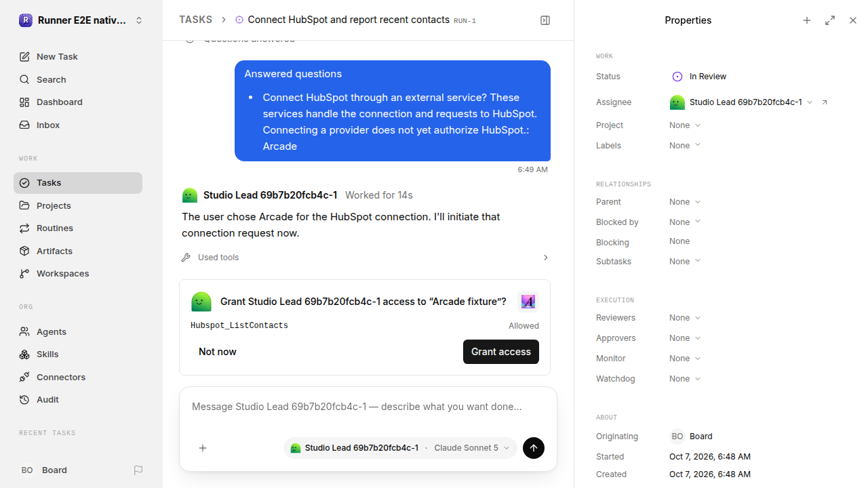Click the Grant access button
The image size is (868, 488).
click(501, 352)
